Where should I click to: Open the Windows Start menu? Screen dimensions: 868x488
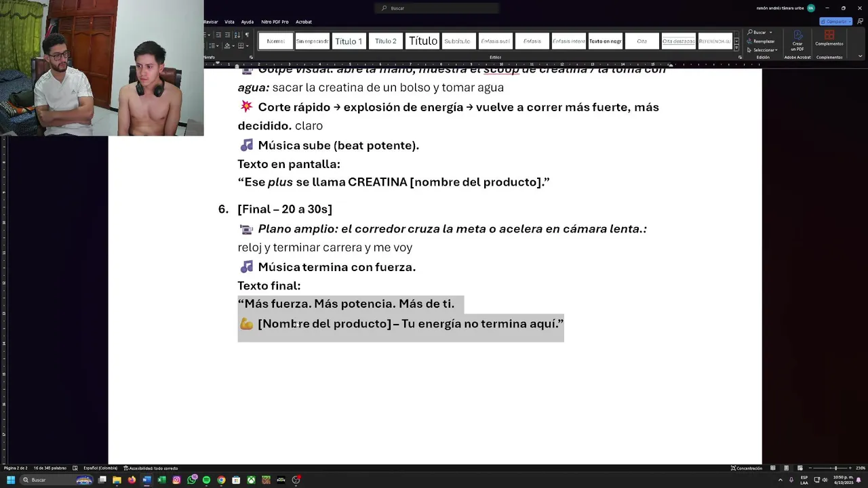pyautogui.click(x=10, y=480)
